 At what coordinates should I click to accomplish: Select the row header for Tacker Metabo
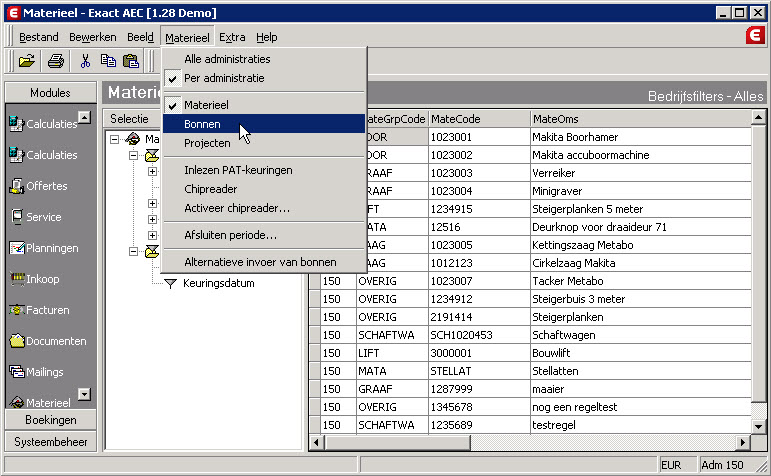(315, 281)
